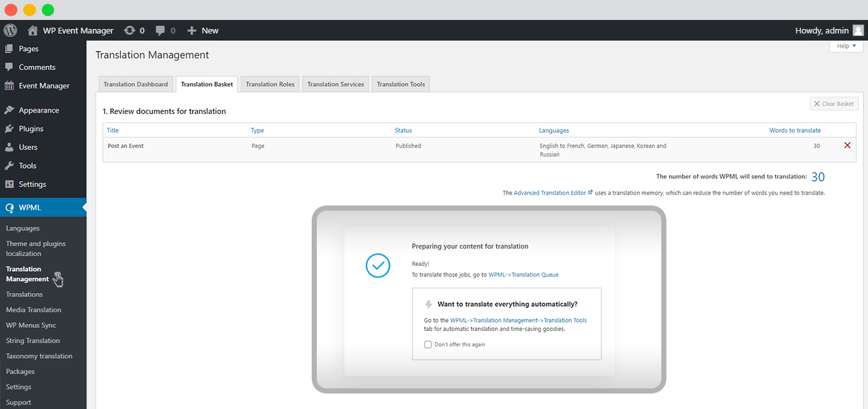Open Taxonomy translation submenu item
This screenshot has height=409, width=868.
pyautogui.click(x=39, y=356)
